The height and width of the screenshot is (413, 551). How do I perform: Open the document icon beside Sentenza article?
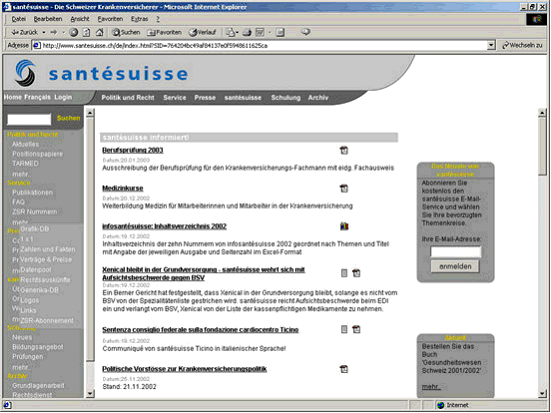coord(344,329)
